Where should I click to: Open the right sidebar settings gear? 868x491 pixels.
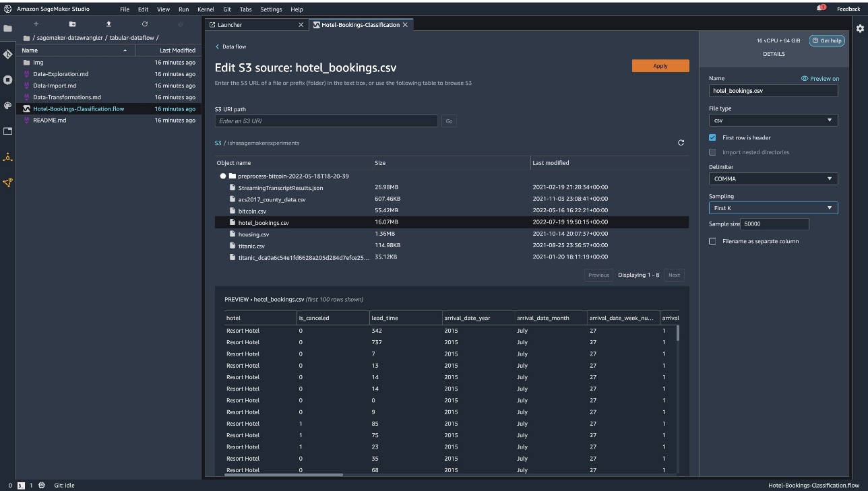point(860,28)
